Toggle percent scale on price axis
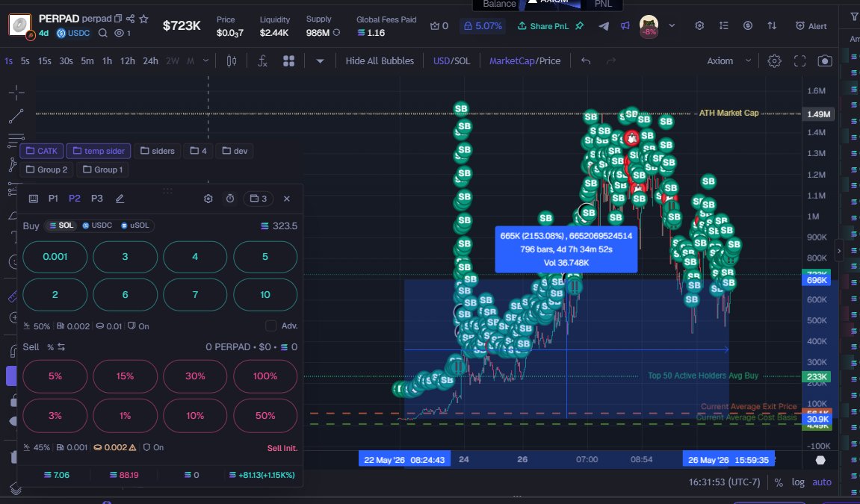This screenshot has height=504, width=860. click(x=779, y=482)
